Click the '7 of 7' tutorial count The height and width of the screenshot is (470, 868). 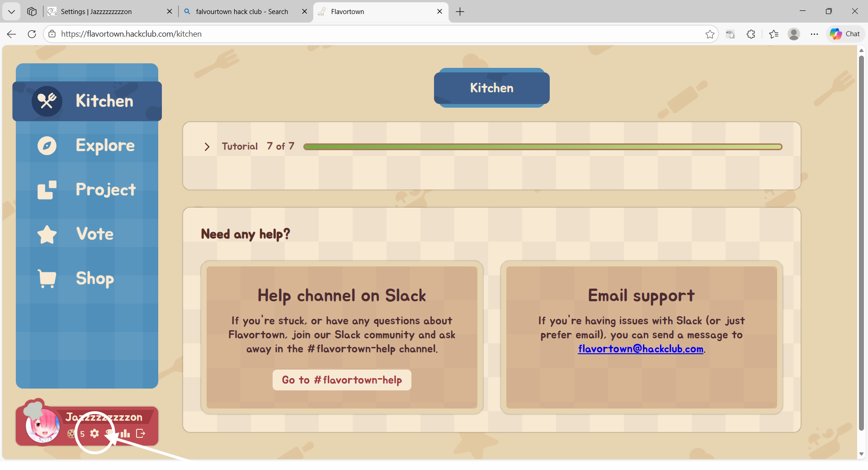tap(280, 146)
